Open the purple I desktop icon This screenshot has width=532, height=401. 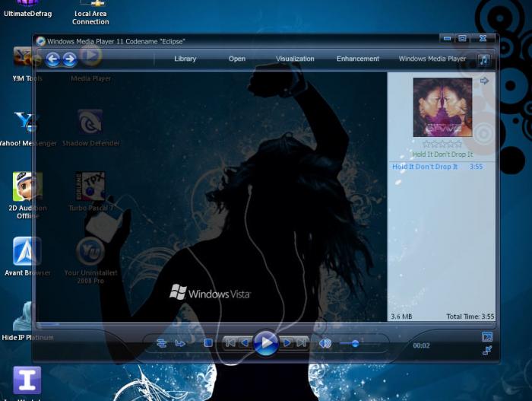[x=27, y=380]
